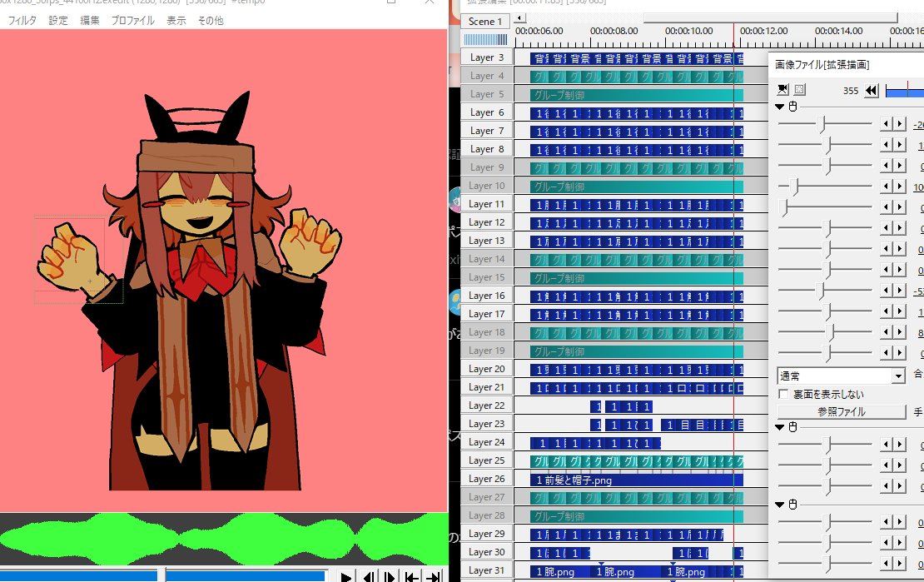Toggle visibility of Layer 26
This screenshot has height=582, width=924.
pos(487,479)
